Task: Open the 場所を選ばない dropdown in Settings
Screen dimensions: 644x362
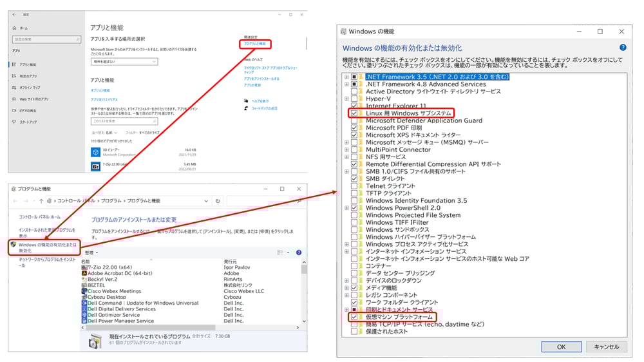Action: click(x=124, y=62)
